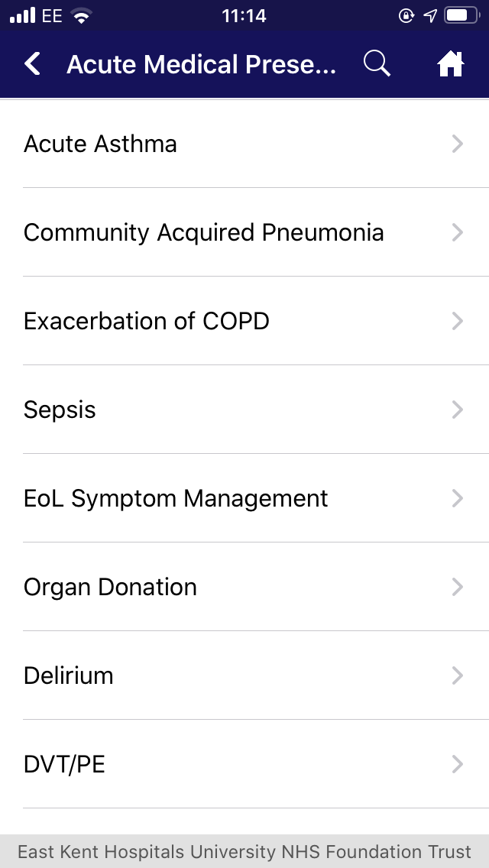The width and height of the screenshot is (489, 868).
Task: Tap the Wi-Fi status icon
Action: pos(80,16)
